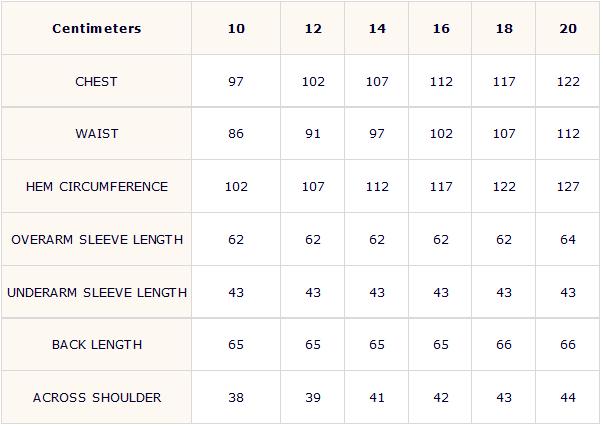This screenshot has height=427, width=603.
Task: Click the UNDERARM SLEEVE LENGTH label
Action: pos(97,292)
